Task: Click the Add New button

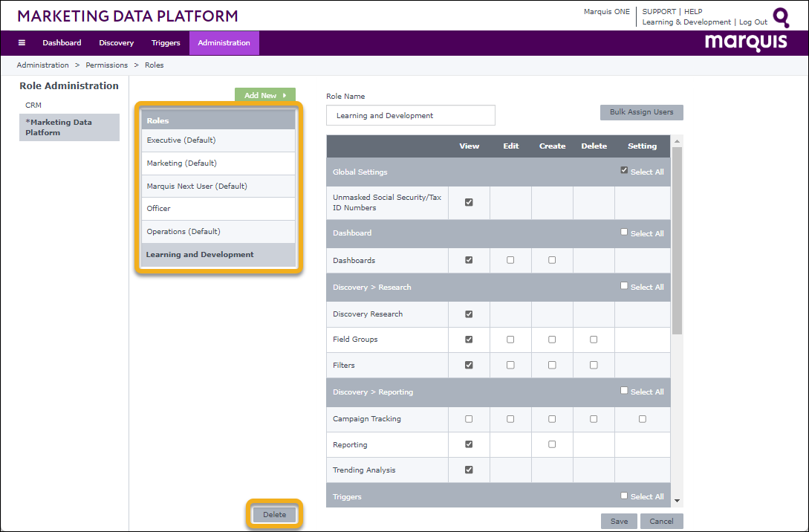Action: (x=265, y=95)
